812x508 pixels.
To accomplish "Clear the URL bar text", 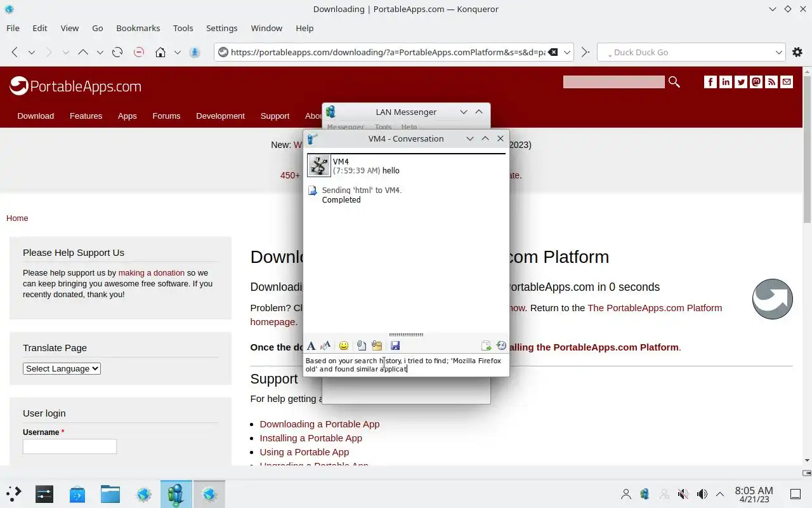I will pos(553,52).
